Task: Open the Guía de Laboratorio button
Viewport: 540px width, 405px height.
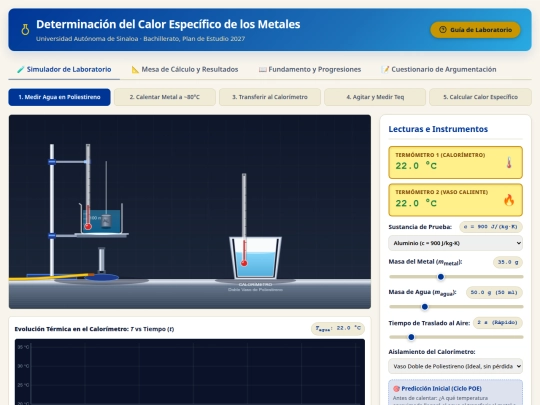Action: (475, 30)
